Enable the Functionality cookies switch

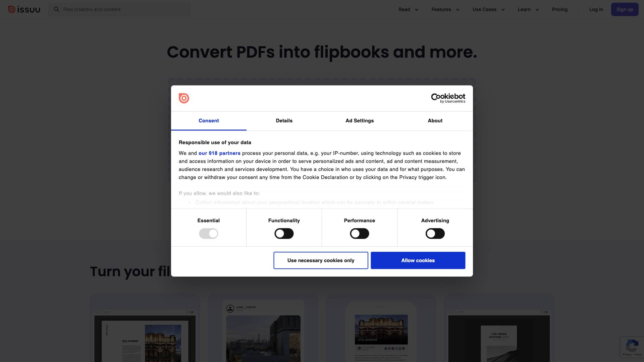coord(284,234)
